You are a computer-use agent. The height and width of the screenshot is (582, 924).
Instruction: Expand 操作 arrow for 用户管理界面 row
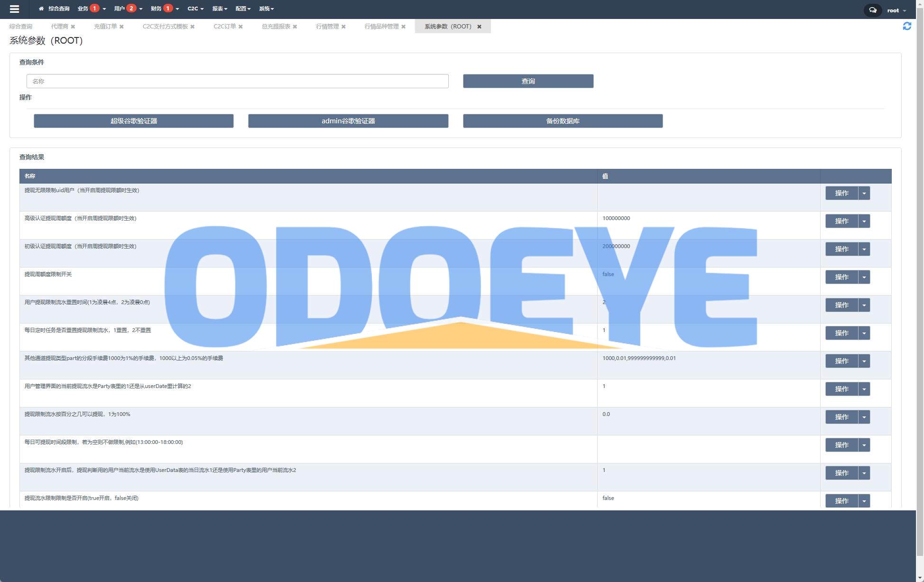864,389
